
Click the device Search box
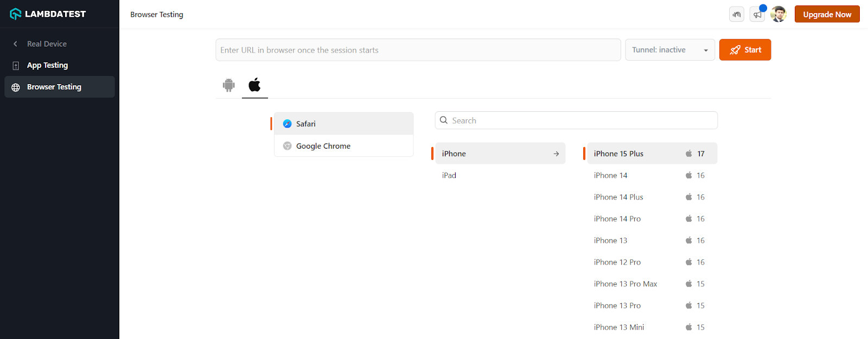[x=576, y=120]
